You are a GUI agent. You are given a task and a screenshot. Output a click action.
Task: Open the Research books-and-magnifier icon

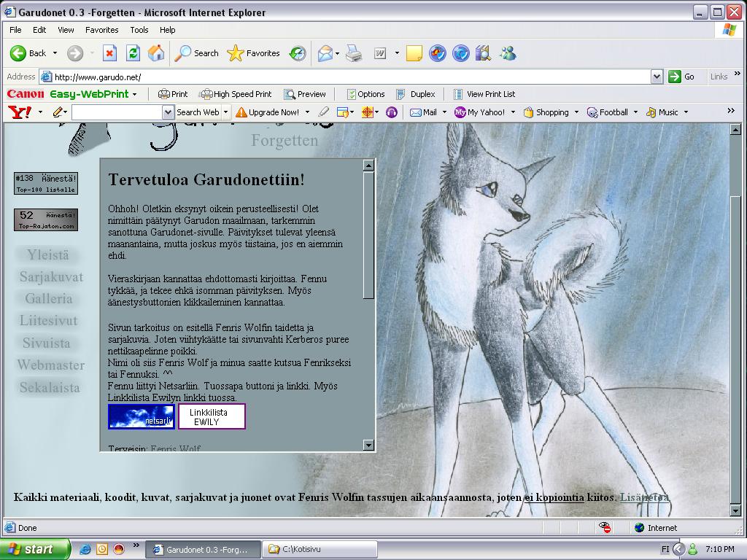point(483,53)
